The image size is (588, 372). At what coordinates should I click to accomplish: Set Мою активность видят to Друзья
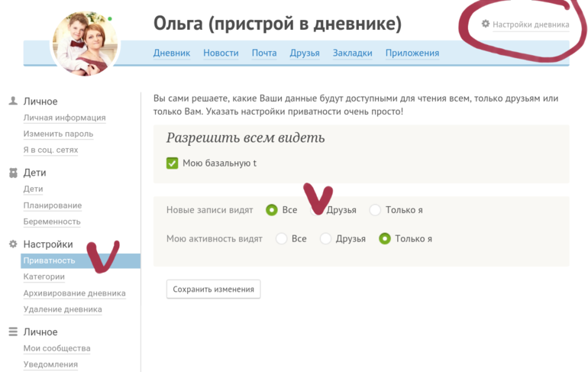(326, 239)
